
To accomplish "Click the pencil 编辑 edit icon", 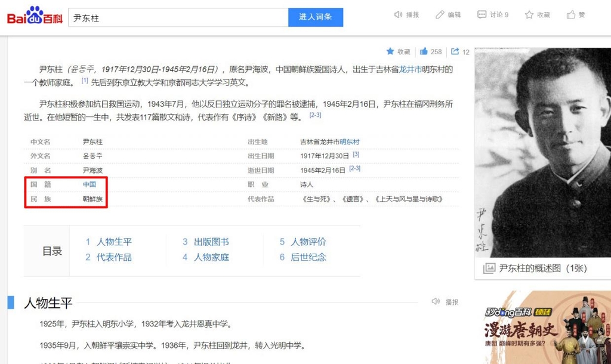I will coord(440,15).
